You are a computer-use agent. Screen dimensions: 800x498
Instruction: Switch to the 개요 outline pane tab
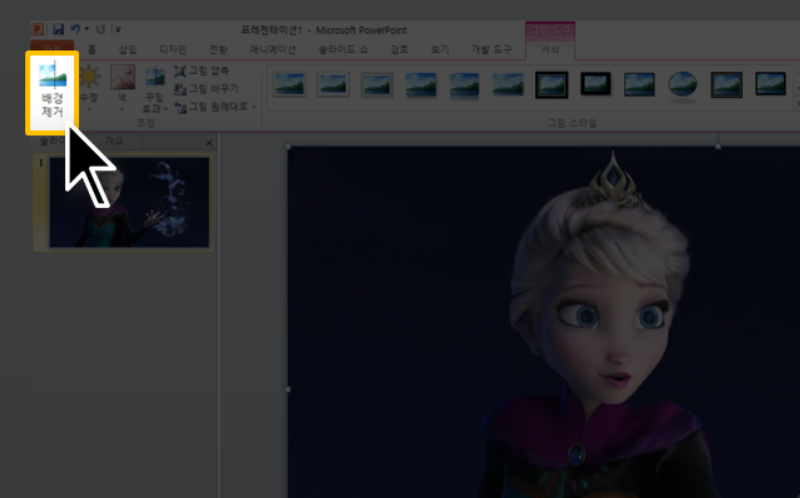pos(114,141)
